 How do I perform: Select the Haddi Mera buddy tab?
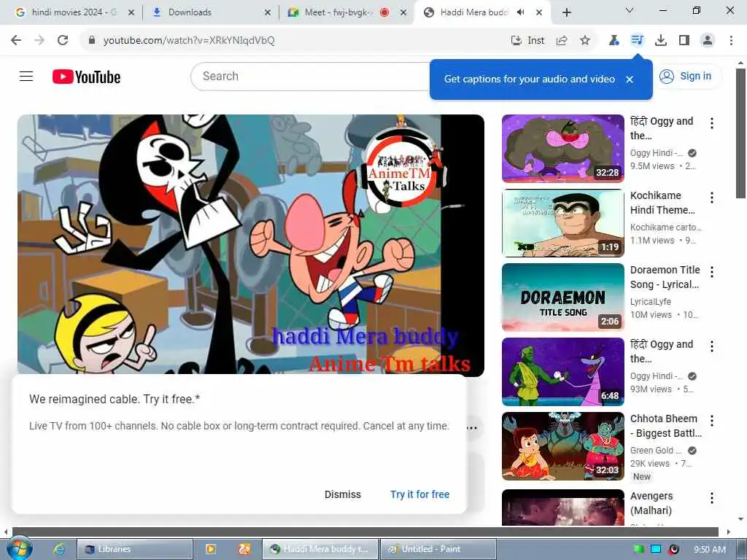tap(473, 12)
